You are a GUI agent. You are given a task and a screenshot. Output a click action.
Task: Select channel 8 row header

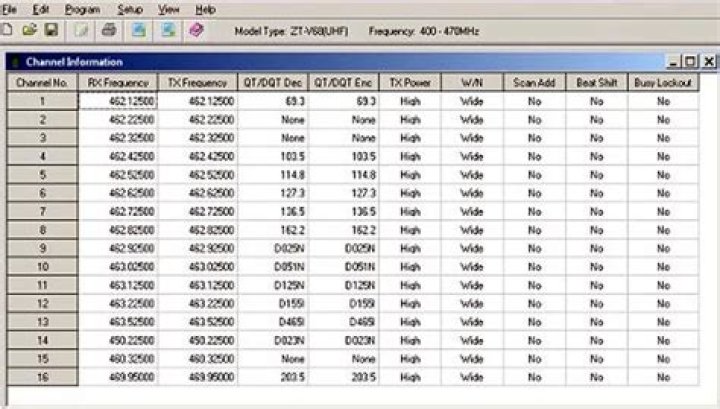[42, 230]
